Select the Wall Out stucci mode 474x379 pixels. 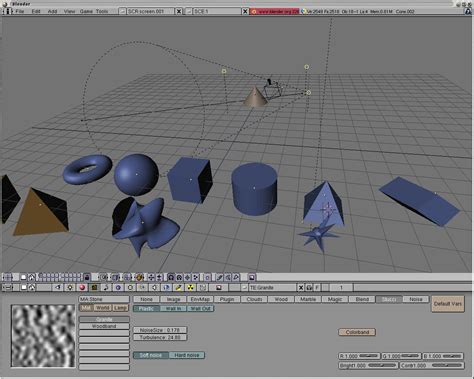click(x=200, y=308)
